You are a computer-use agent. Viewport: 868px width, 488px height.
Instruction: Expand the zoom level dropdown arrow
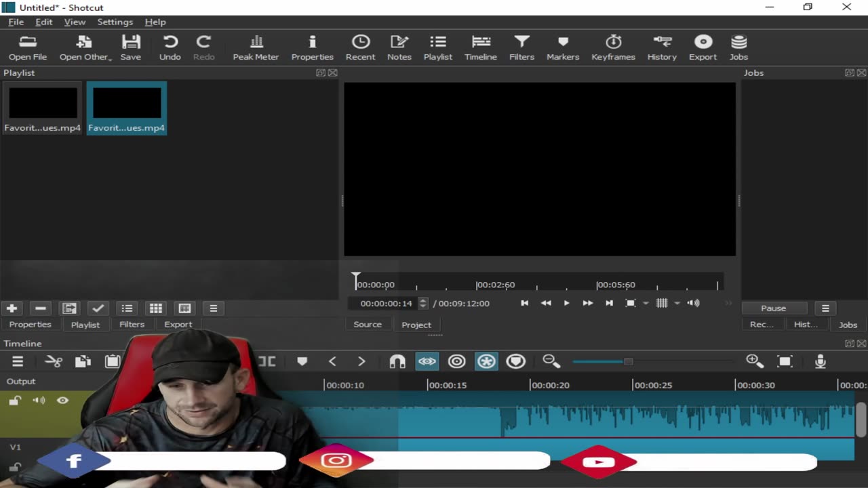646,304
